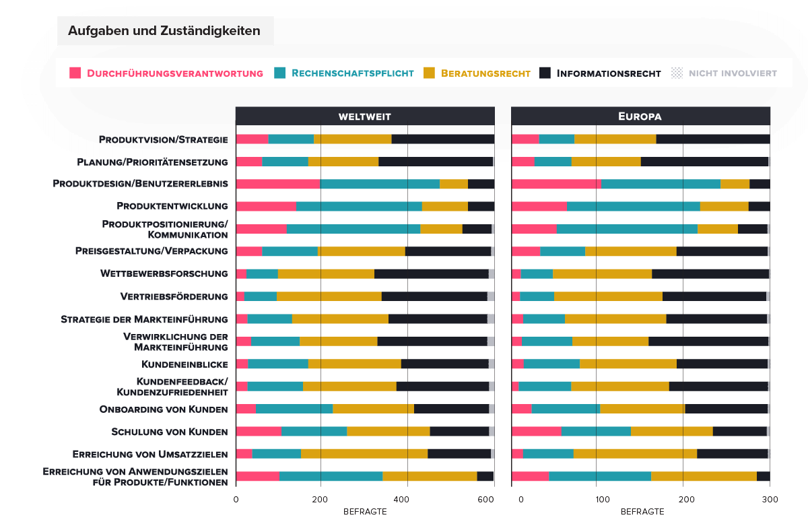Click the Erreichung von Anwendungszielen label

coord(135,476)
